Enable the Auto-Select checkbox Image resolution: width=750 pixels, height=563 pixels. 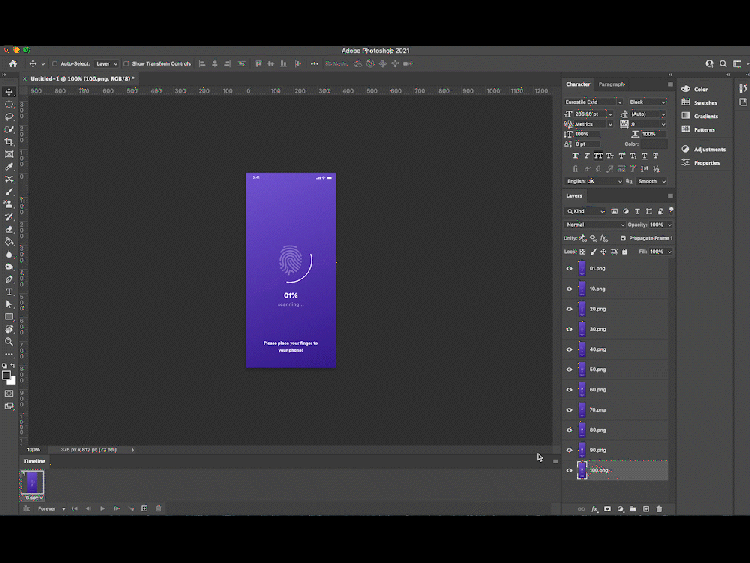[55, 64]
